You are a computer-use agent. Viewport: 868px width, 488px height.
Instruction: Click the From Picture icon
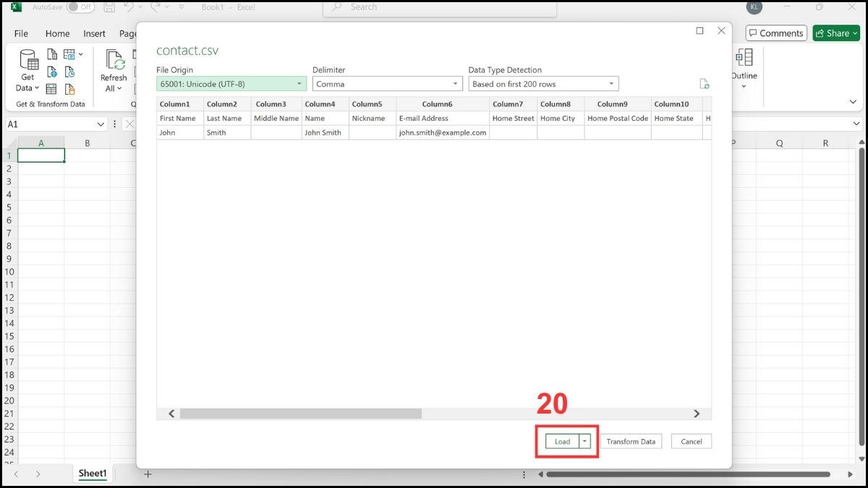pyautogui.click(x=70, y=54)
